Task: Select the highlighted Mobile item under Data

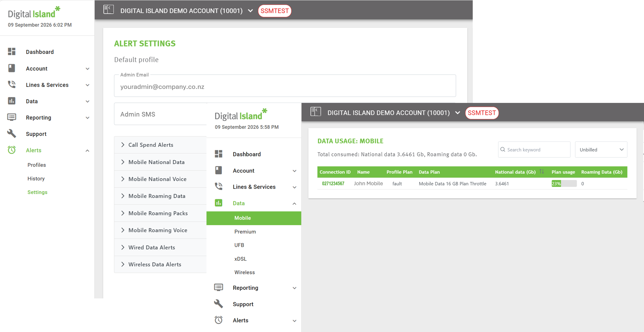Action: tap(254, 218)
